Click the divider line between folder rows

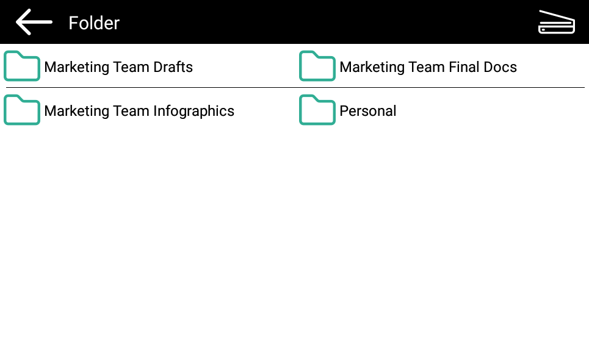(293, 88)
